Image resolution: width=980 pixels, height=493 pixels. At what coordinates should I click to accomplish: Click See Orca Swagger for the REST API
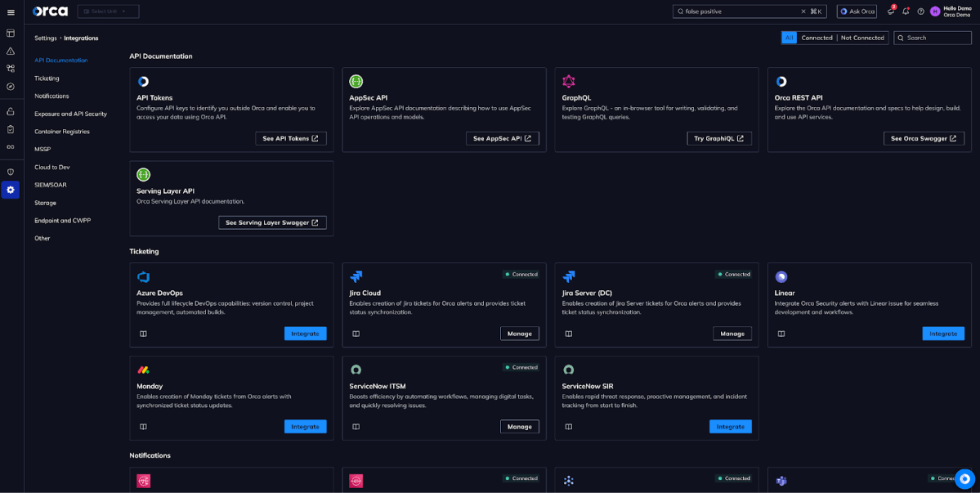tap(924, 137)
